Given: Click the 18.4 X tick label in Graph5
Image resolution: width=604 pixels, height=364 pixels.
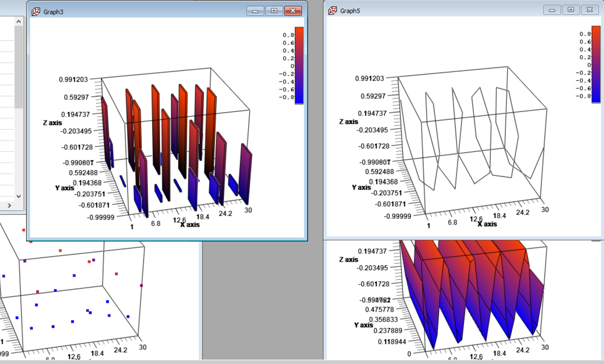Looking at the screenshot, I should coord(500,216).
